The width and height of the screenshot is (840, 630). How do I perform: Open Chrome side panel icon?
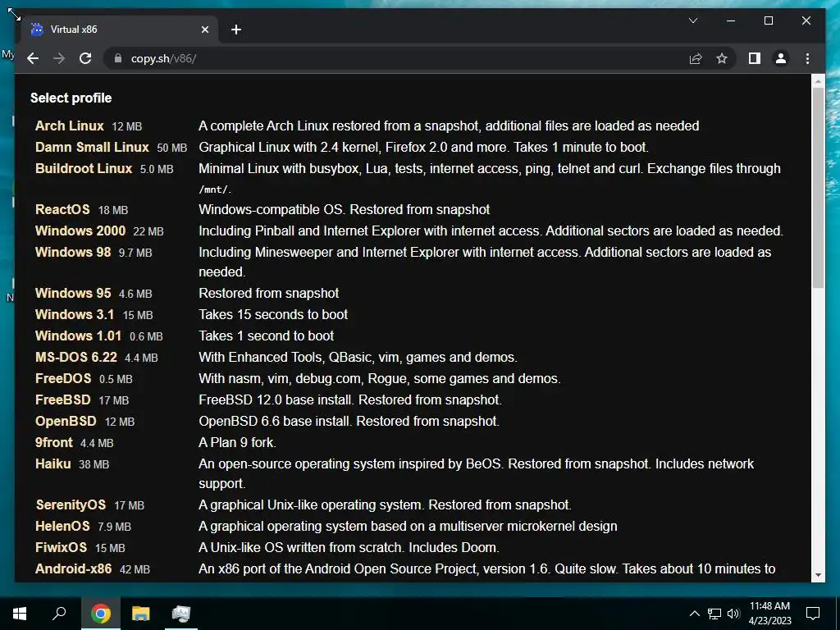click(755, 58)
